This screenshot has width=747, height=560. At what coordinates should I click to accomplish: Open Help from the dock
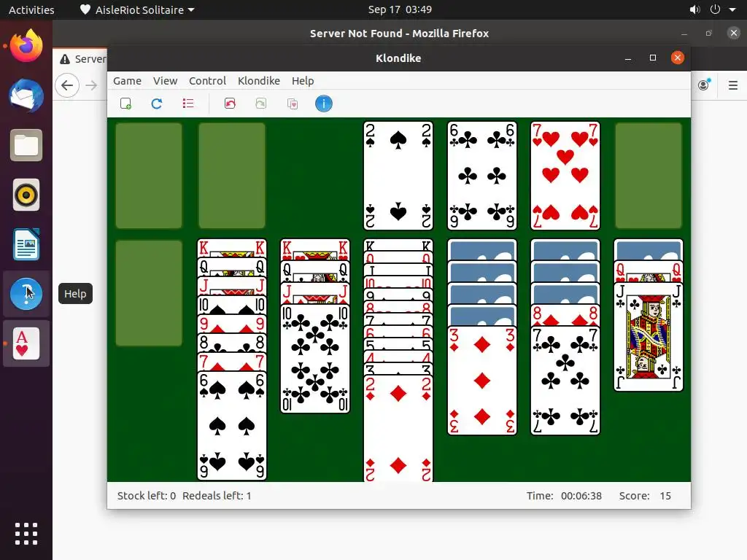coord(26,294)
